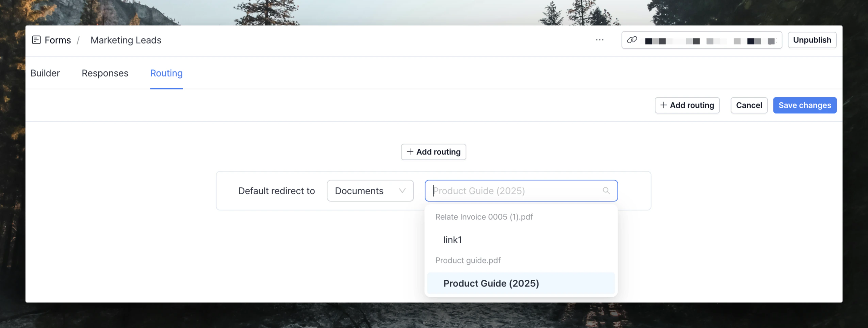This screenshot has width=868, height=328.
Task: Click the top Add routing button
Action: point(687,105)
